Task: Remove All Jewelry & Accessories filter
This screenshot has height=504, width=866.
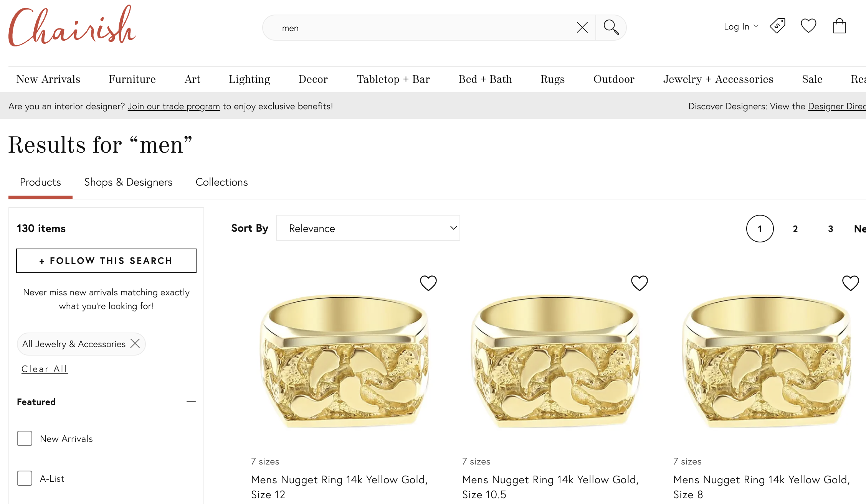Action: [135, 343]
